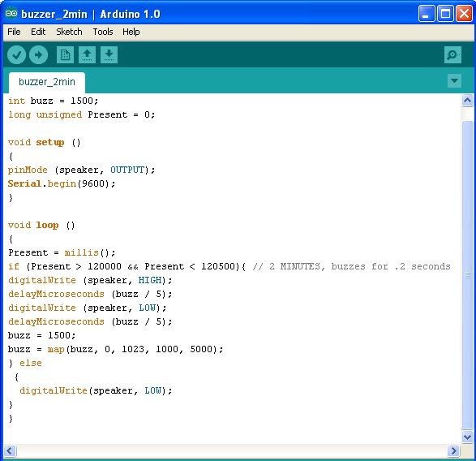Click the vertical scrollbar thumb
This screenshot has width=476, height=461.
click(468, 275)
